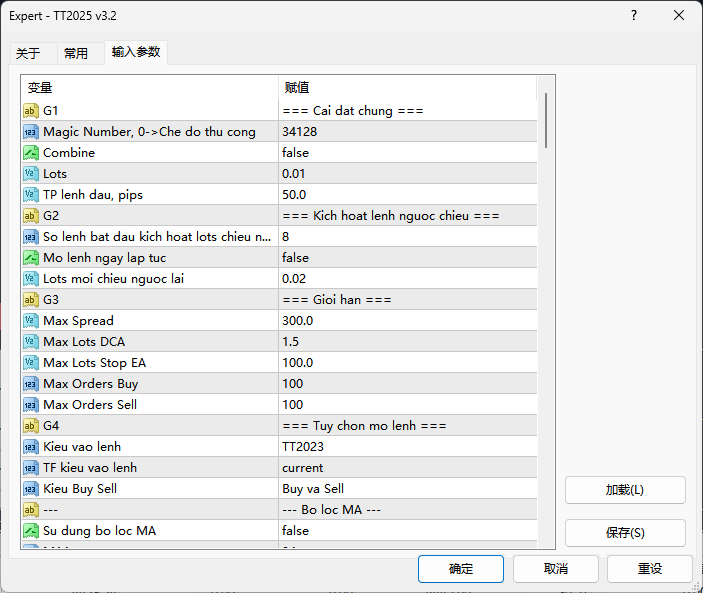Click the integer icon beside Max Orders Buy
The width and height of the screenshot is (703, 593).
(31, 384)
